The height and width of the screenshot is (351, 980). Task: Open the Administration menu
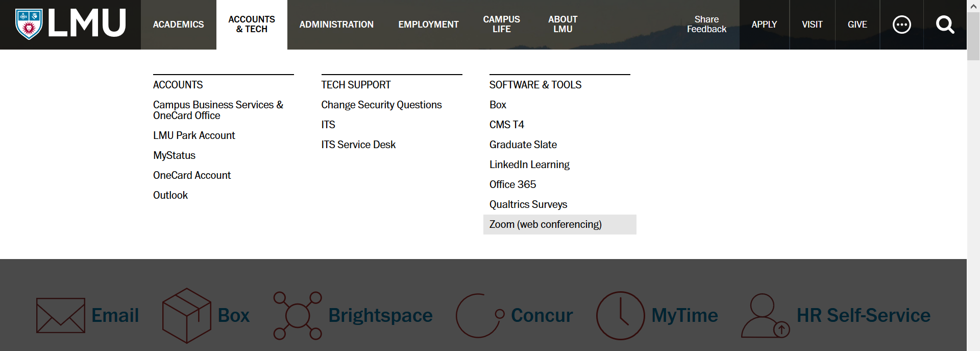point(336,25)
